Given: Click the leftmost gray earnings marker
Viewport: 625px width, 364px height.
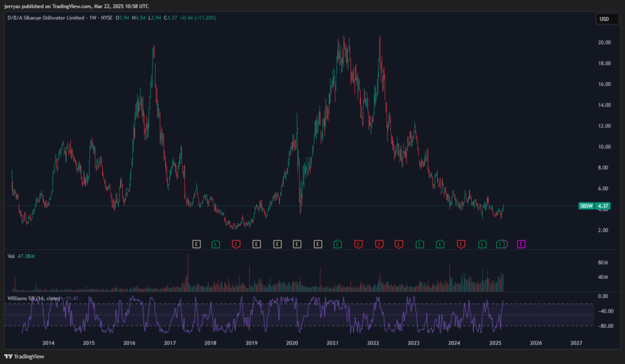Looking at the screenshot, I should click(x=196, y=244).
